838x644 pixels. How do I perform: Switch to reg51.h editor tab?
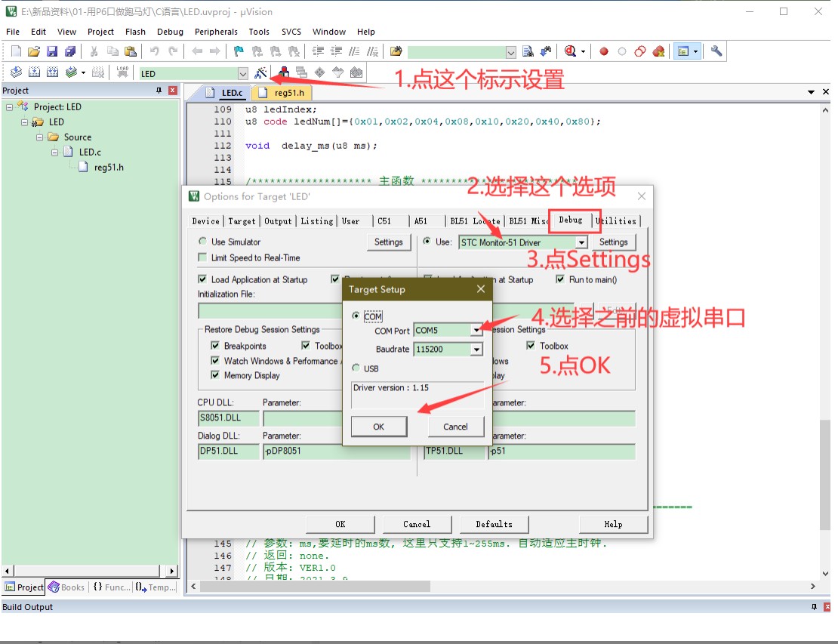(x=282, y=92)
